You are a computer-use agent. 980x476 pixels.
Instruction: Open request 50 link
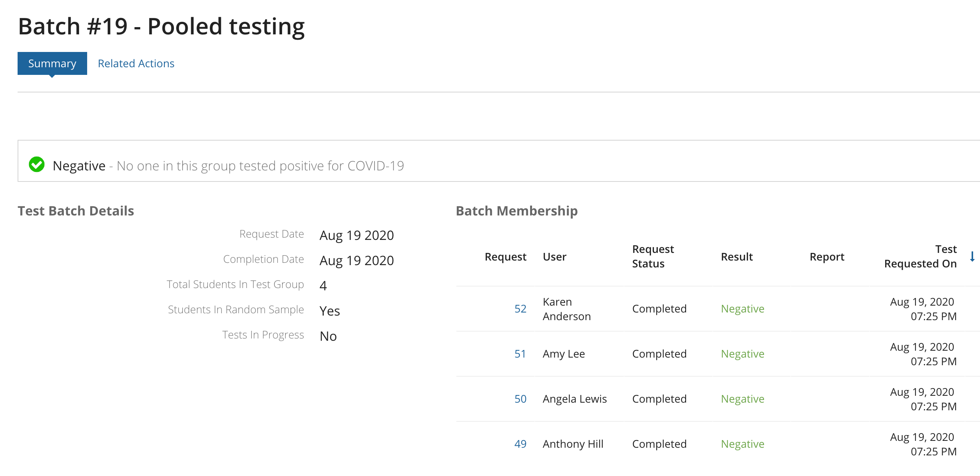(x=520, y=399)
